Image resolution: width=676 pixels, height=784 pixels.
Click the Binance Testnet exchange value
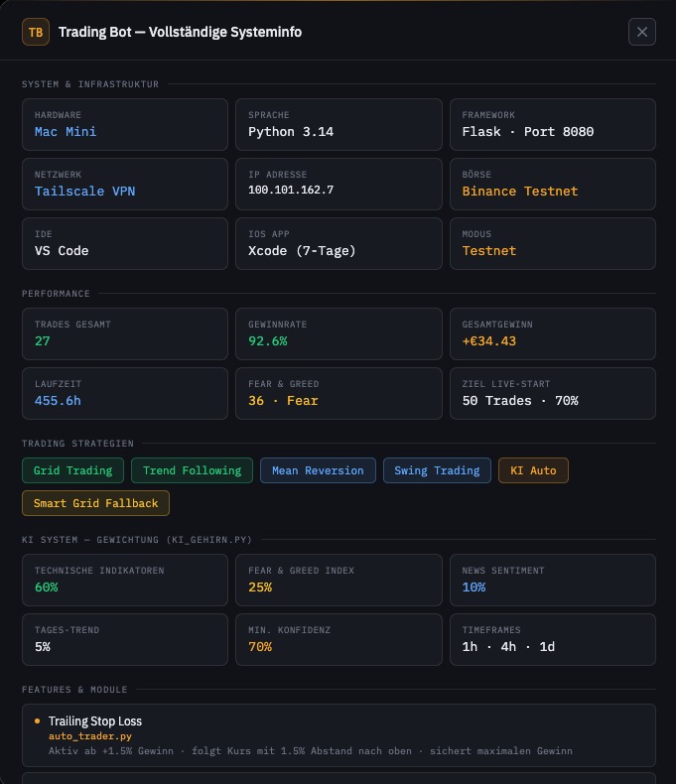(x=520, y=191)
